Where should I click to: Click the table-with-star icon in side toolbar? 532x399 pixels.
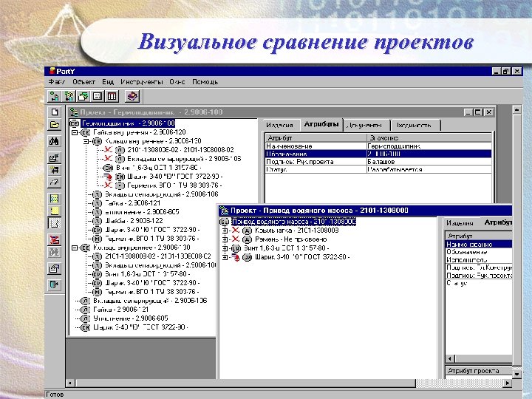pyautogui.click(x=54, y=170)
